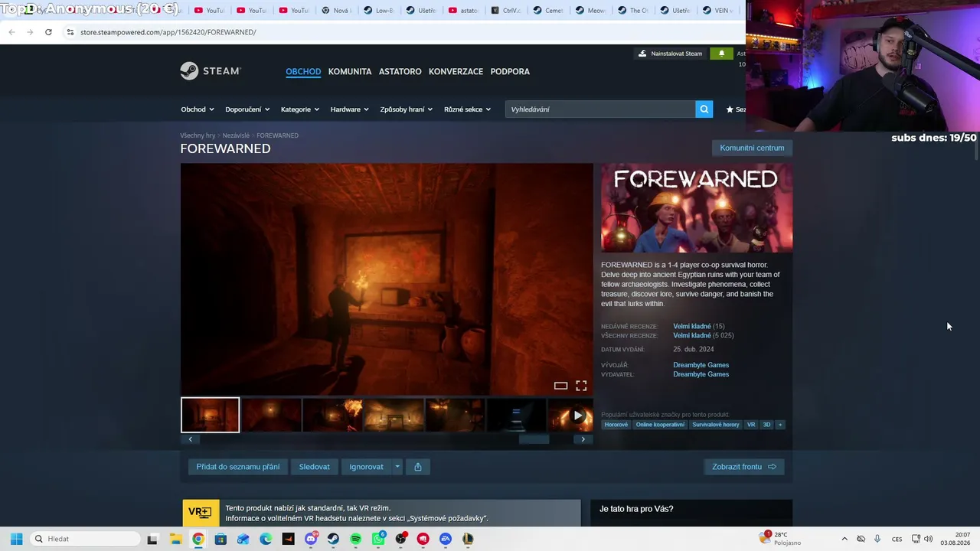Click the Chrome icon in the taskbar
Image resolution: width=980 pixels, height=551 pixels.
click(198, 539)
